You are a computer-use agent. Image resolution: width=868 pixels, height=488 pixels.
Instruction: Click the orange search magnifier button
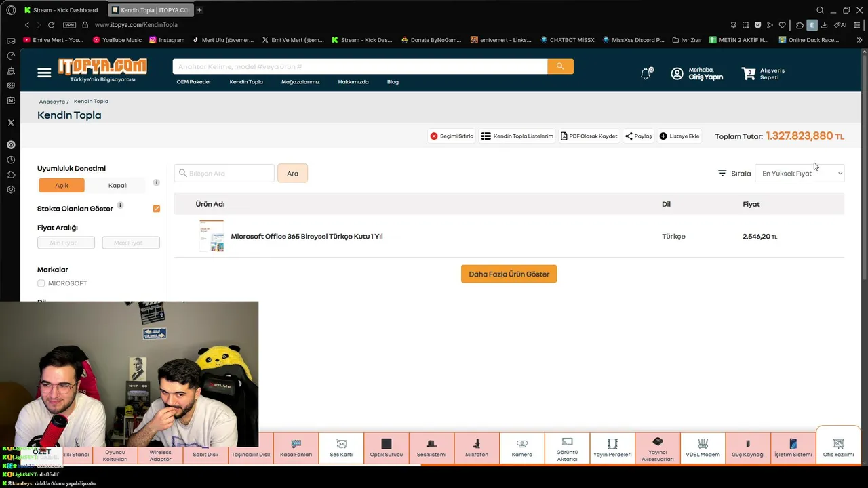click(560, 66)
